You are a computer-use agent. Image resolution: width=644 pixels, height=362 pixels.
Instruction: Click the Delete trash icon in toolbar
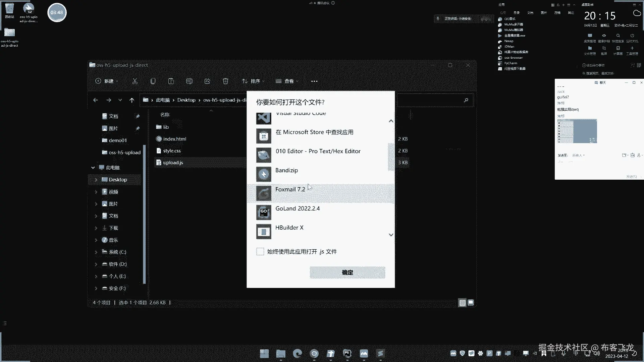coord(225,81)
